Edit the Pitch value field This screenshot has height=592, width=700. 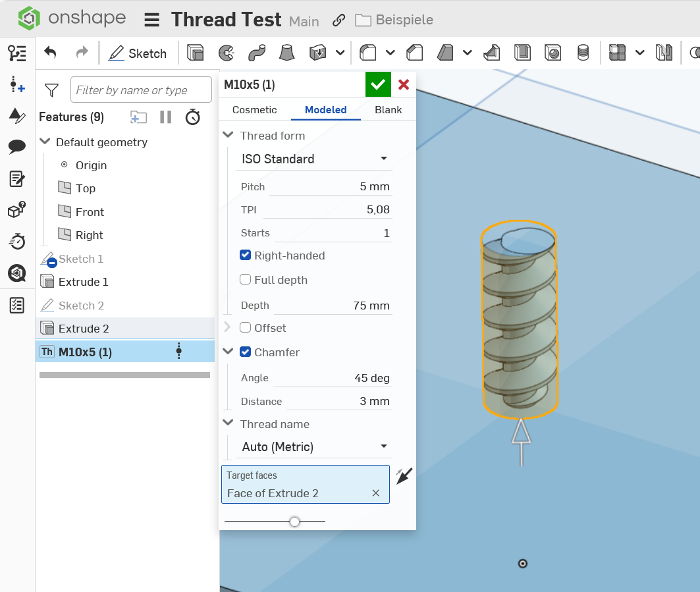[x=330, y=186]
